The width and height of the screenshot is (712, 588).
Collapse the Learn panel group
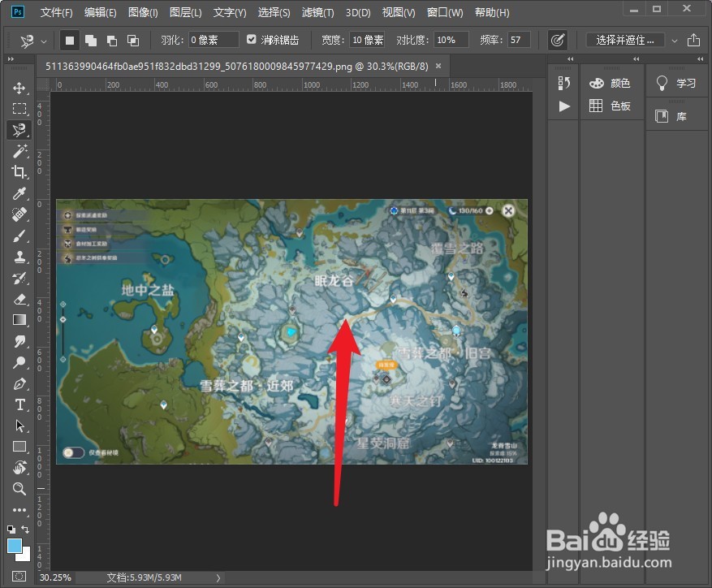[700, 59]
